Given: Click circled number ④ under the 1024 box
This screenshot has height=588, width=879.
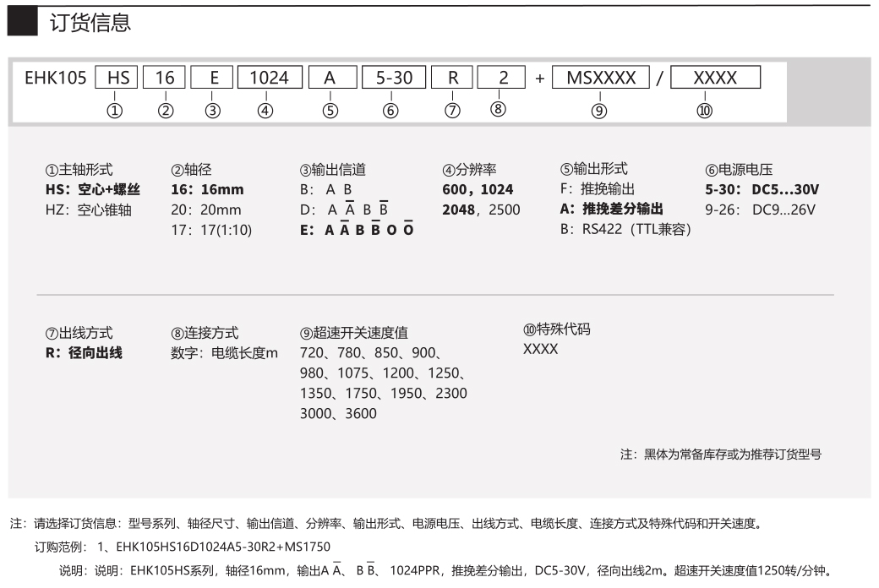Looking at the screenshot, I should click(265, 111).
